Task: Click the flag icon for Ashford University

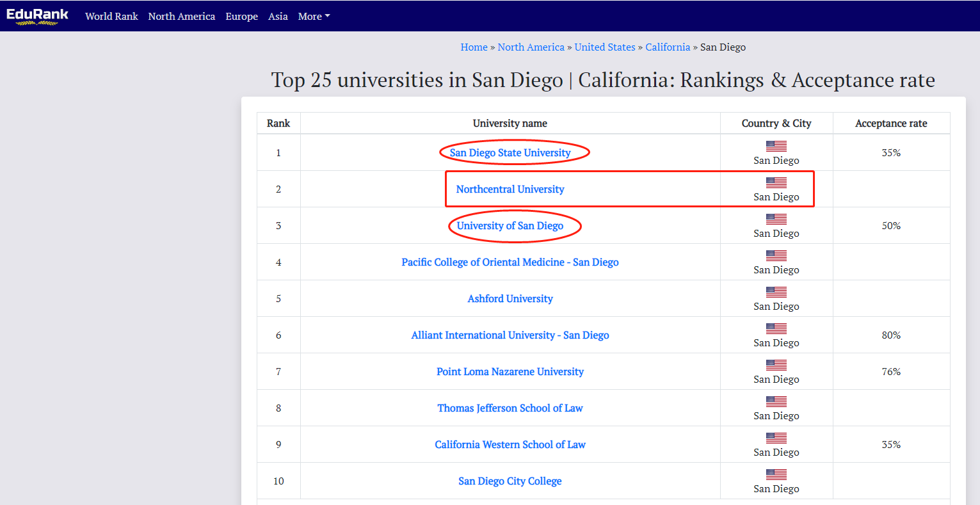Action: [x=776, y=292]
